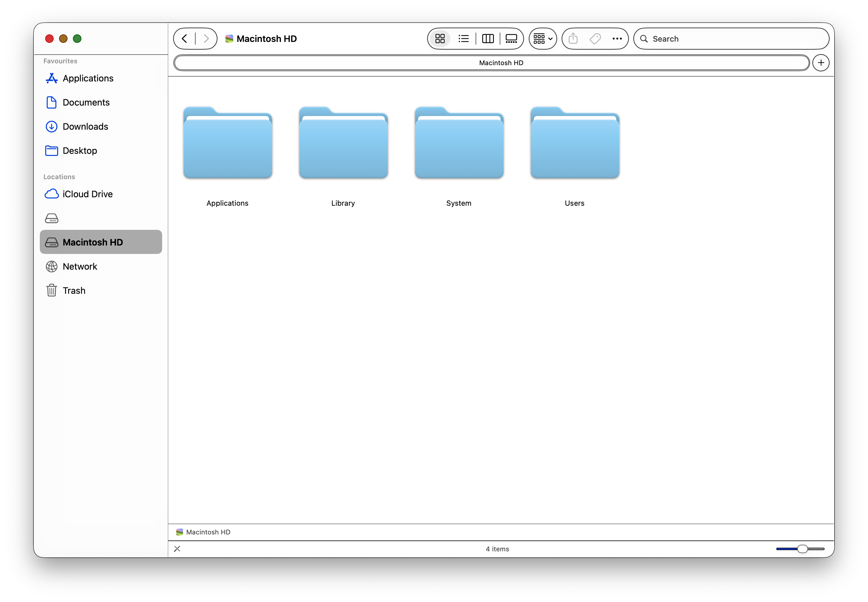Click the Library folder name label
Image resolution: width=868 pixels, height=602 pixels.
click(343, 203)
